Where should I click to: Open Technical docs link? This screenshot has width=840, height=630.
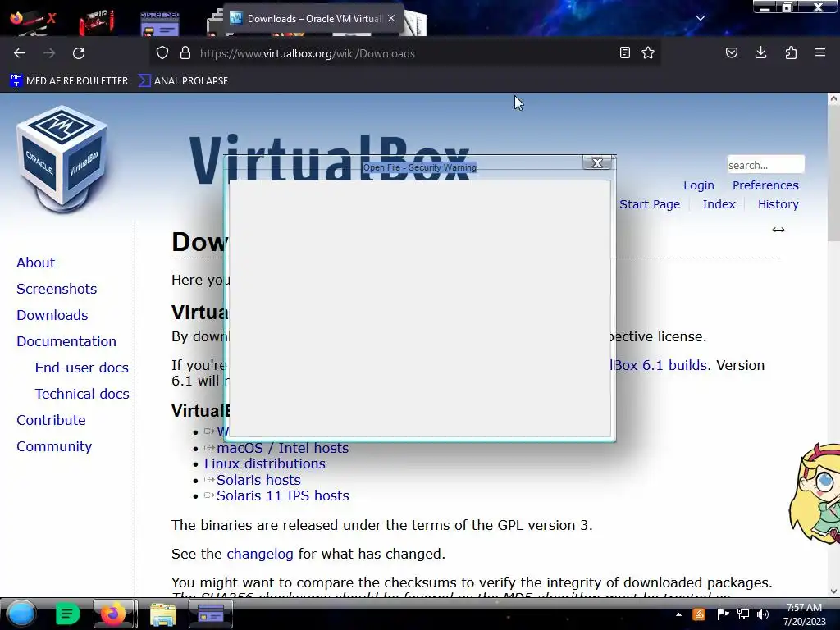(x=83, y=395)
